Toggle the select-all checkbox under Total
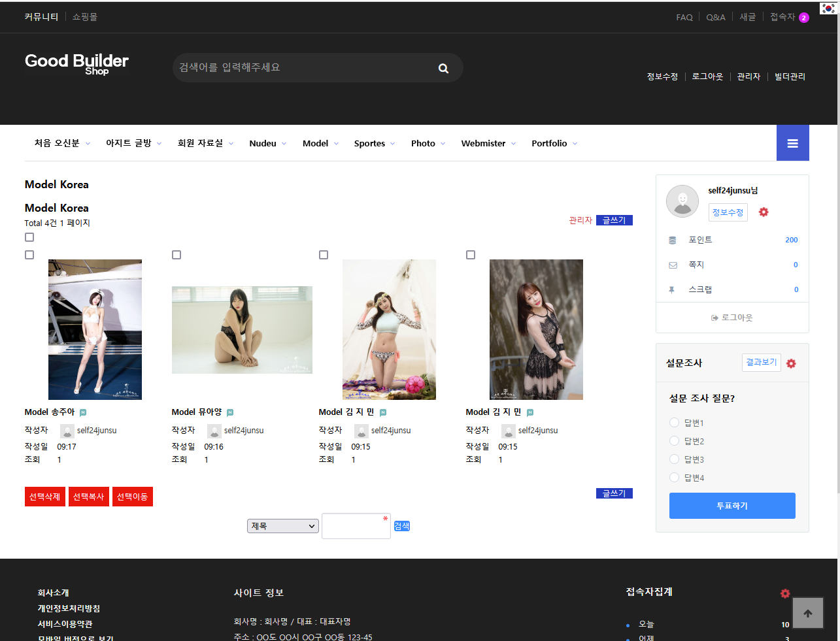This screenshot has width=840, height=641. 29,237
